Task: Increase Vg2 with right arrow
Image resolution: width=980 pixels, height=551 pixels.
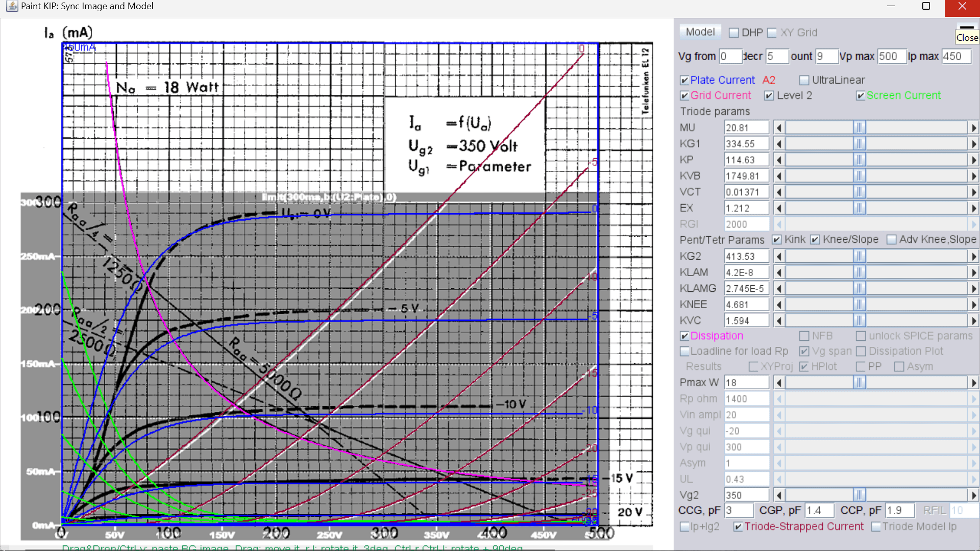Action: pyautogui.click(x=973, y=495)
